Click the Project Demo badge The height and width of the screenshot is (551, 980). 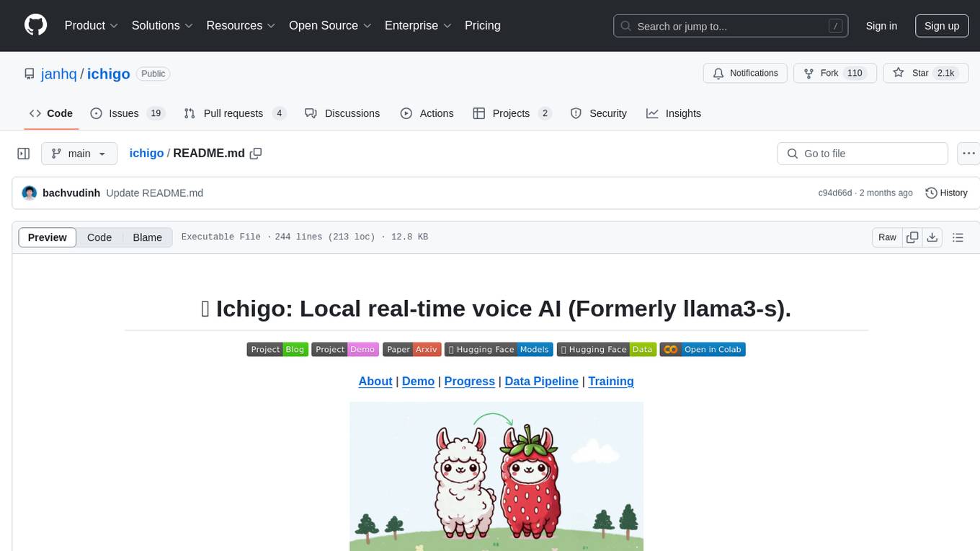pyautogui.click(x=345, y=349)
